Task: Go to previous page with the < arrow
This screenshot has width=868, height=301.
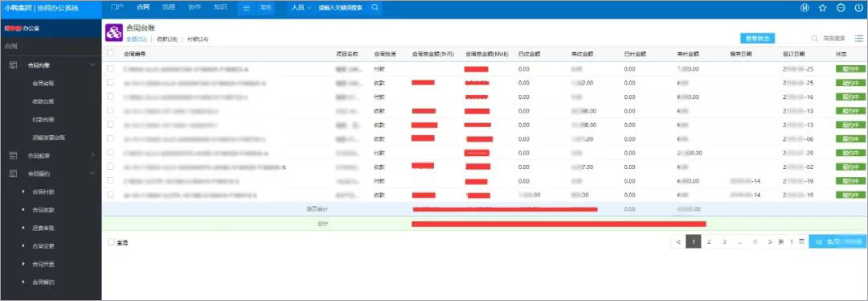Action: point(678,241)
